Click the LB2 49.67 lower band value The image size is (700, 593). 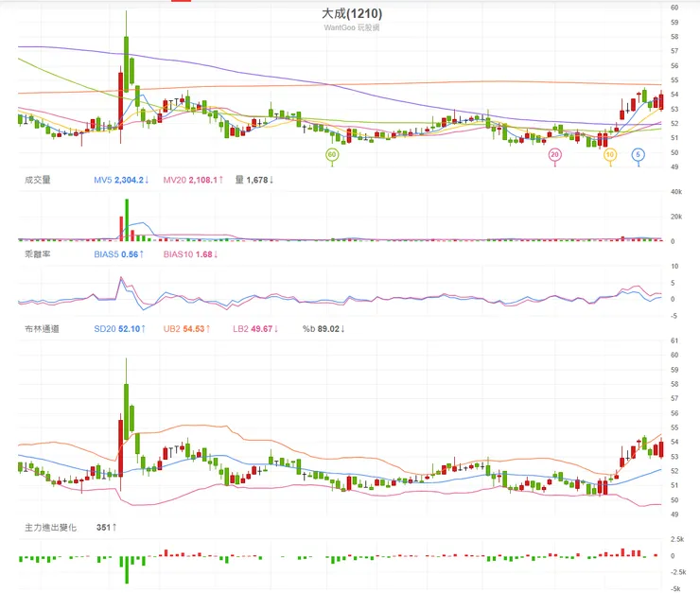255,329
